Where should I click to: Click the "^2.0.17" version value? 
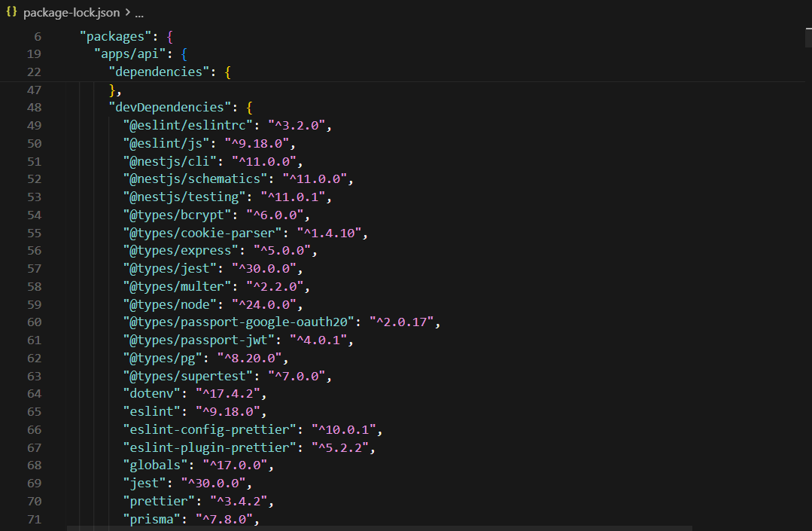(401, 322)
